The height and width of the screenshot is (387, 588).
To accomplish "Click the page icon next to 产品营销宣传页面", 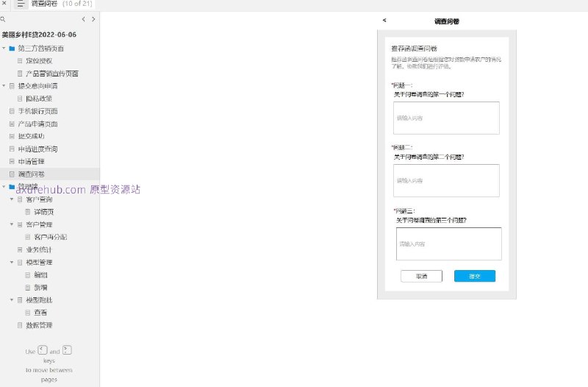I will point(20,74).
